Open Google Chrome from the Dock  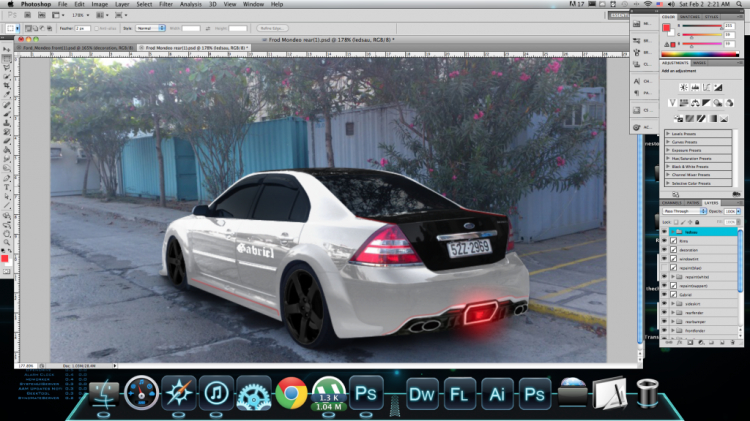pos(290,394)
